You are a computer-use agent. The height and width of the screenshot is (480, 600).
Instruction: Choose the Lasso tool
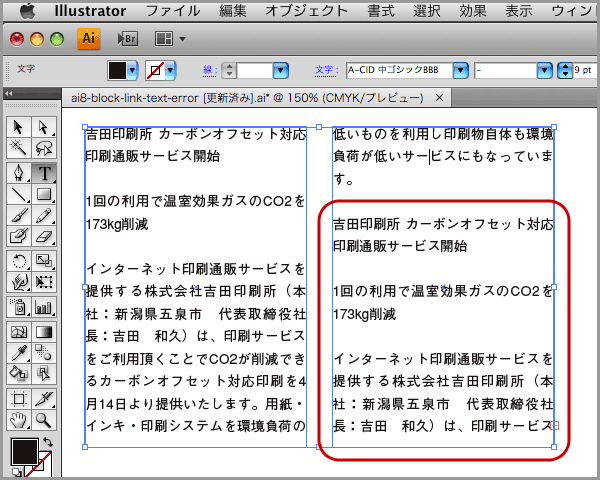coord(44,148)
